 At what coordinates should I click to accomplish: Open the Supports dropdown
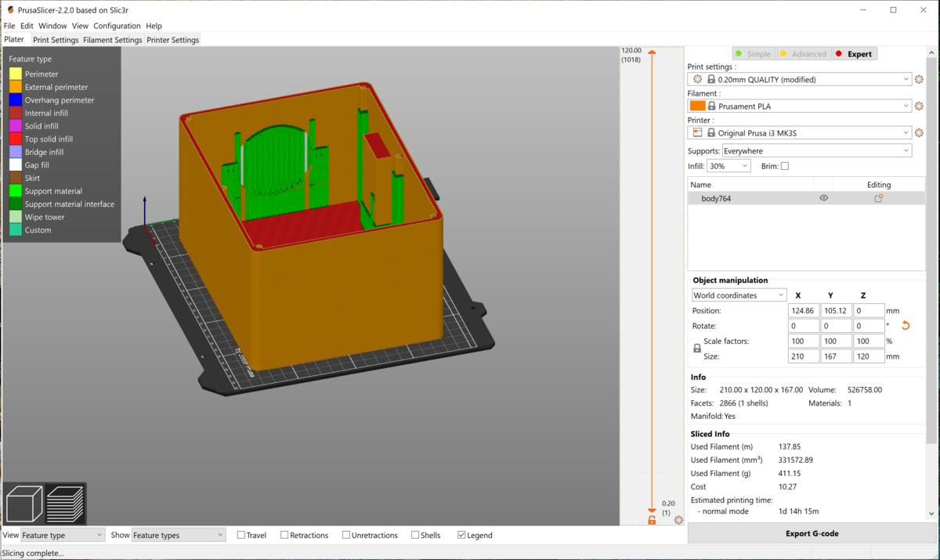click(816, 150)
